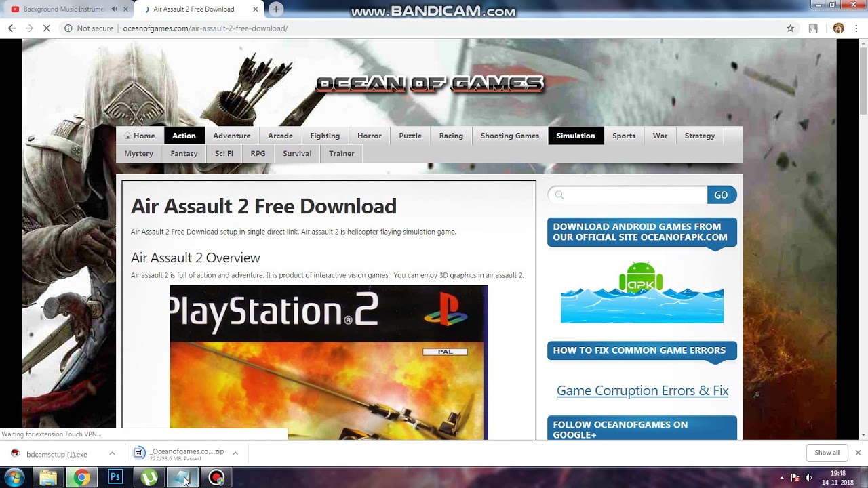
Task: Go to Puzzle games category
Action: pyautogui.click(x=410, y=136)
